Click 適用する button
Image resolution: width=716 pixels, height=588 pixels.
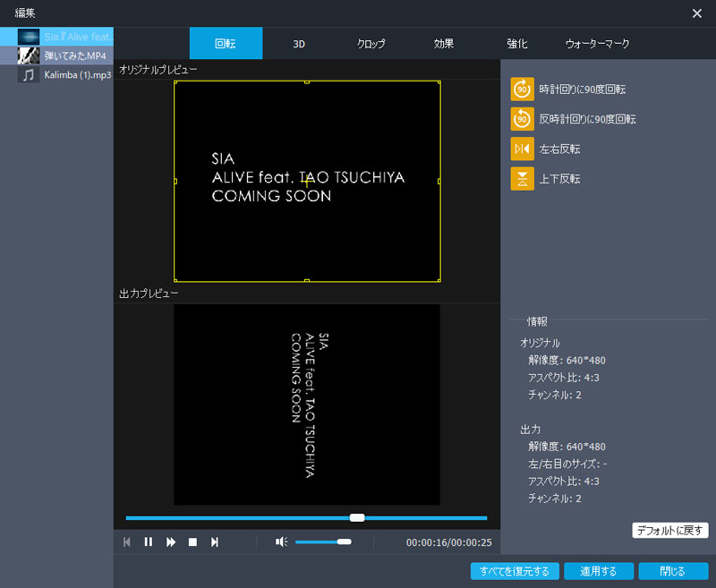point(598,571)
